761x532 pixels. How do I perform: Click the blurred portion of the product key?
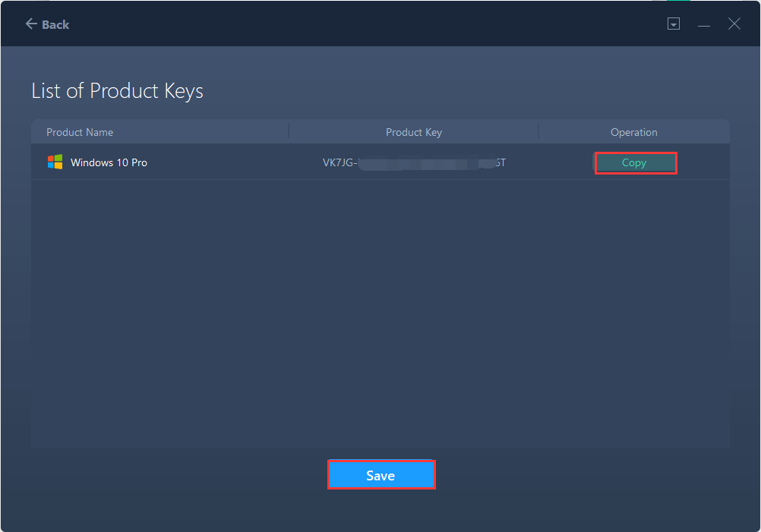click(422, 162)
